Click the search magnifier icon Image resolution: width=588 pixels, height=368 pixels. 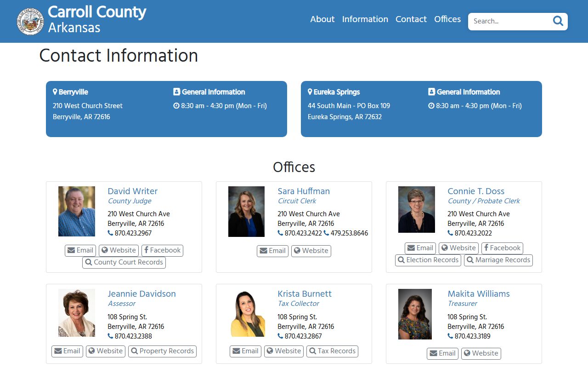558,21
